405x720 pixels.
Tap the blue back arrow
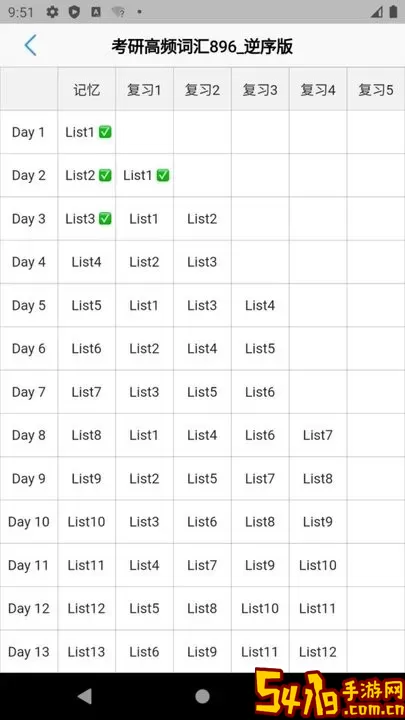[30, 45]
